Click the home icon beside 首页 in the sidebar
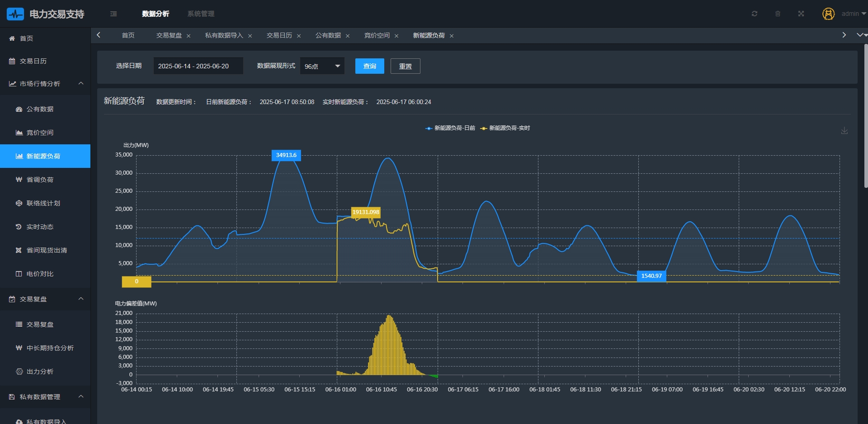Image resolution: width=868 pixels, height=424 pixels. [x=12, y=38]
